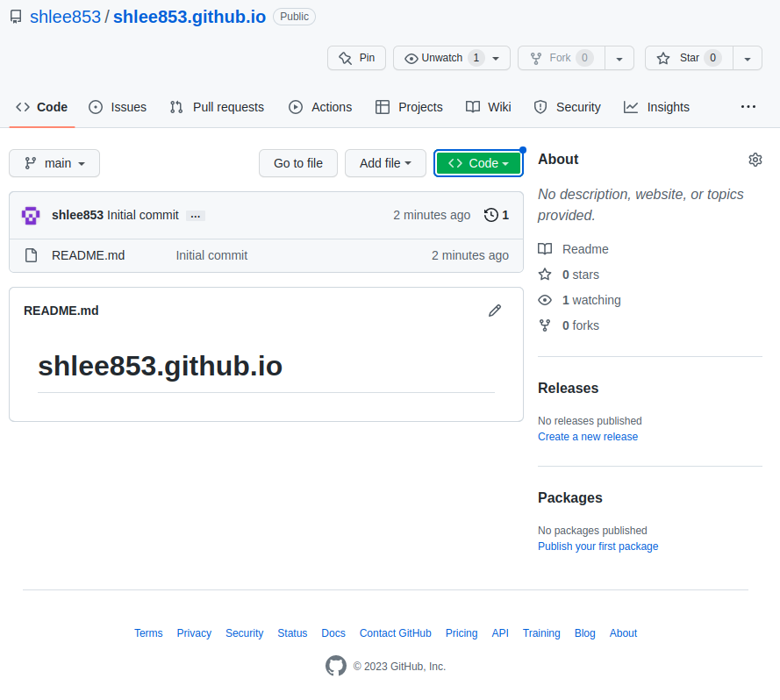The image size is (780, 700).
Task: Click the repository icon beside shlee853
Action: (x=16, y=17)
